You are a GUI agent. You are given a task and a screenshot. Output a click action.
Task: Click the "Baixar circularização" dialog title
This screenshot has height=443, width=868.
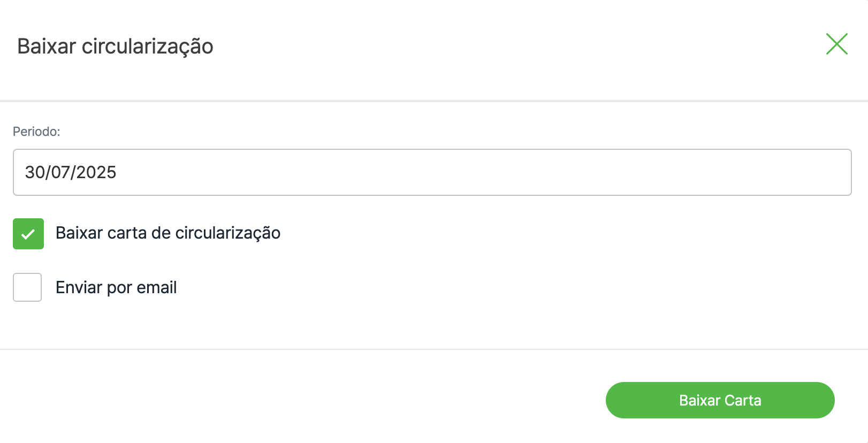click(115, 47)
